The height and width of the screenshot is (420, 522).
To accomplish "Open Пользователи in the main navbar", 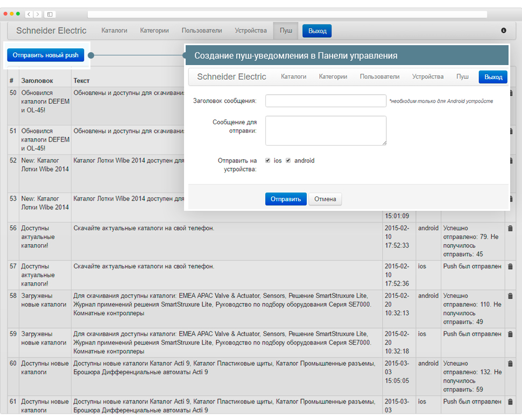I will (202, 31).
